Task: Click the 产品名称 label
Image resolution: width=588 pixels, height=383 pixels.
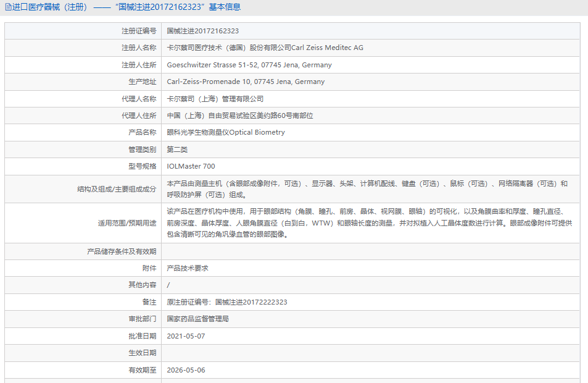Action: (x=142, y=132)
